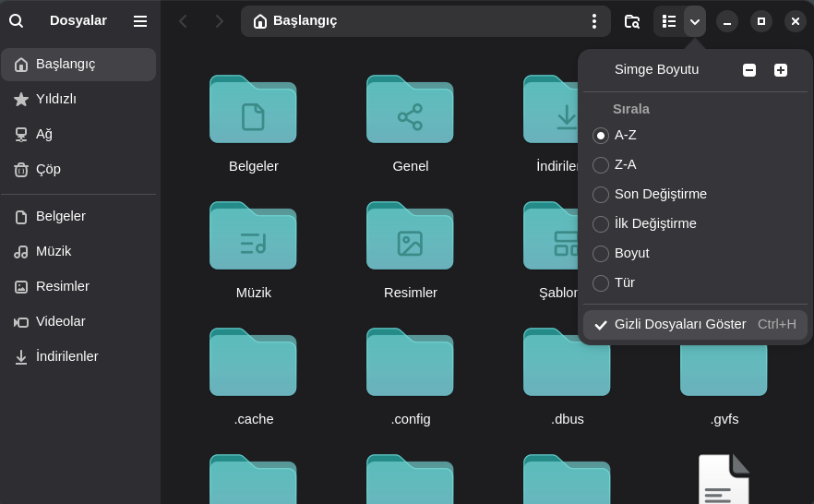
Task: Collapse the view options dropdown arrow
Action: [695, 21]
